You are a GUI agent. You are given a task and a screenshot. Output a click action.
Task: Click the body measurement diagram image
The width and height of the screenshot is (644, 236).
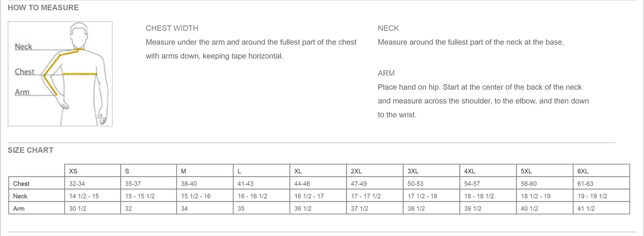60,74
